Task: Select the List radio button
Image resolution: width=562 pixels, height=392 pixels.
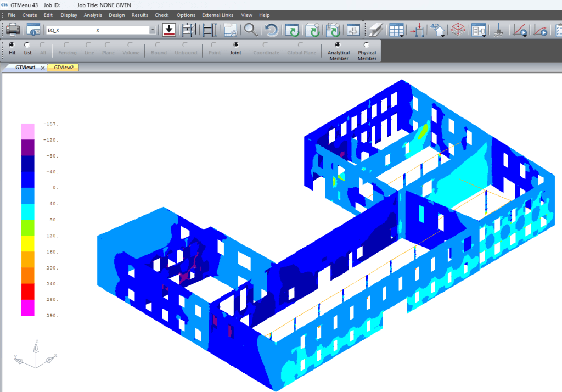Action: [x=27, y=45]
